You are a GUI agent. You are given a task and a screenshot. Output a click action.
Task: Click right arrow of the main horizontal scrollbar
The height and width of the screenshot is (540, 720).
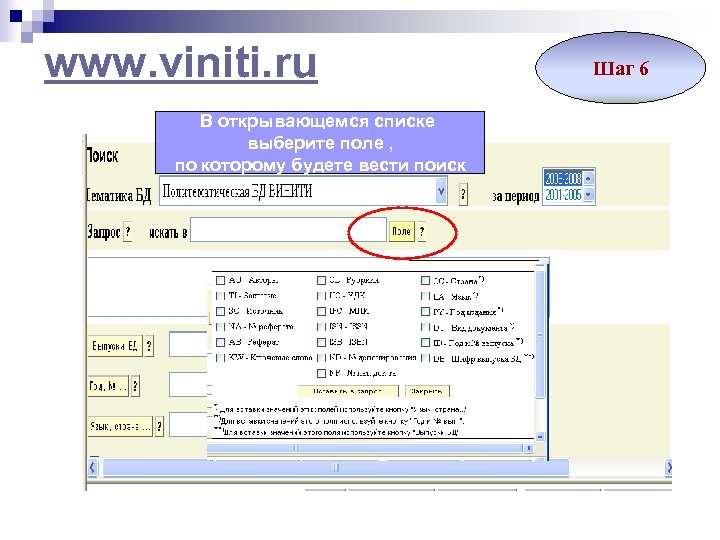point(669,467)
